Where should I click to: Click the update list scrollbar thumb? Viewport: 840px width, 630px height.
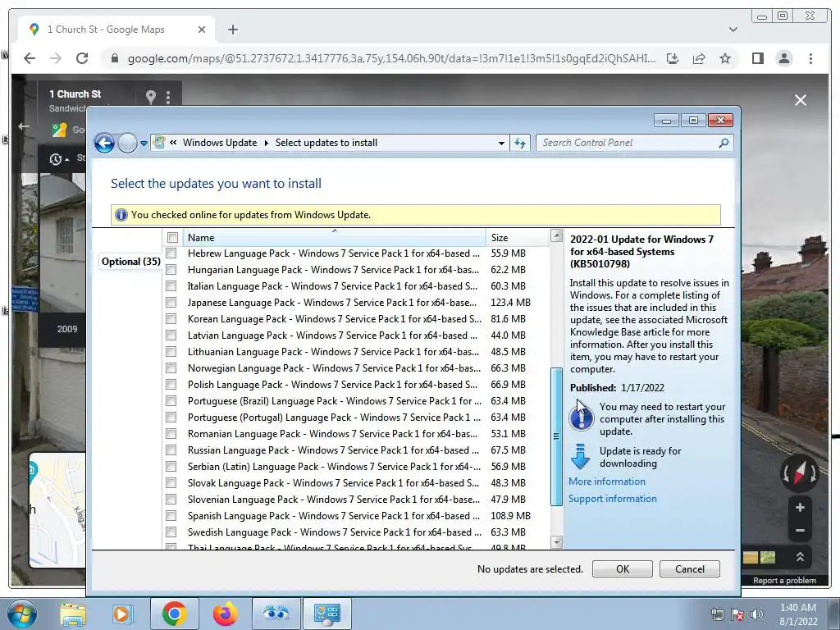point(556,436)
